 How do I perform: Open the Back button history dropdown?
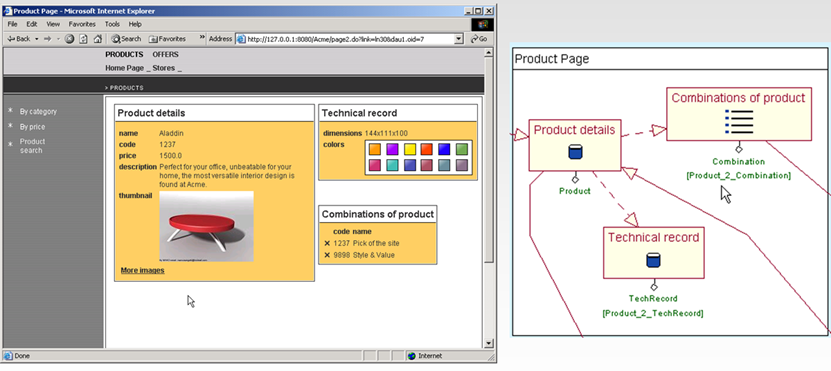click(37, 39)
